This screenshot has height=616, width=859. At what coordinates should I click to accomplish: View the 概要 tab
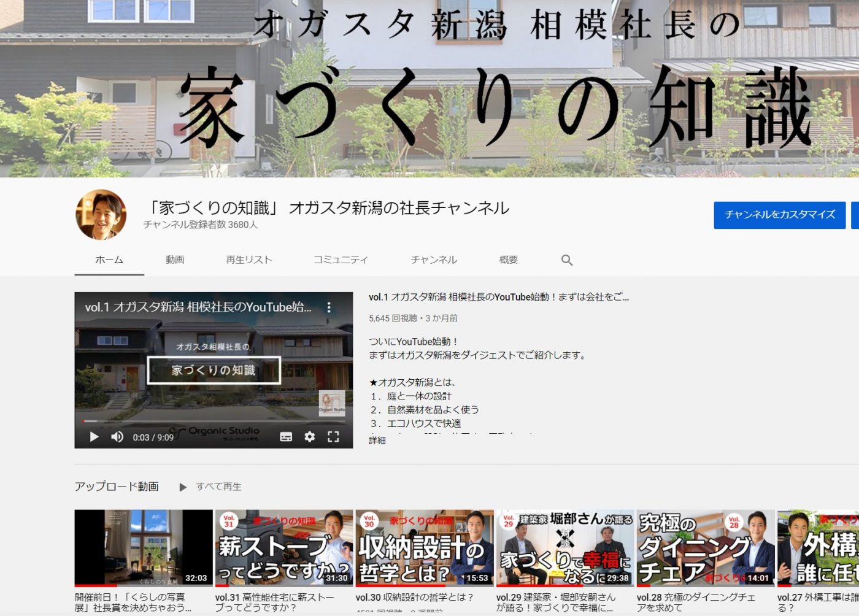click(x=509, y=260)
